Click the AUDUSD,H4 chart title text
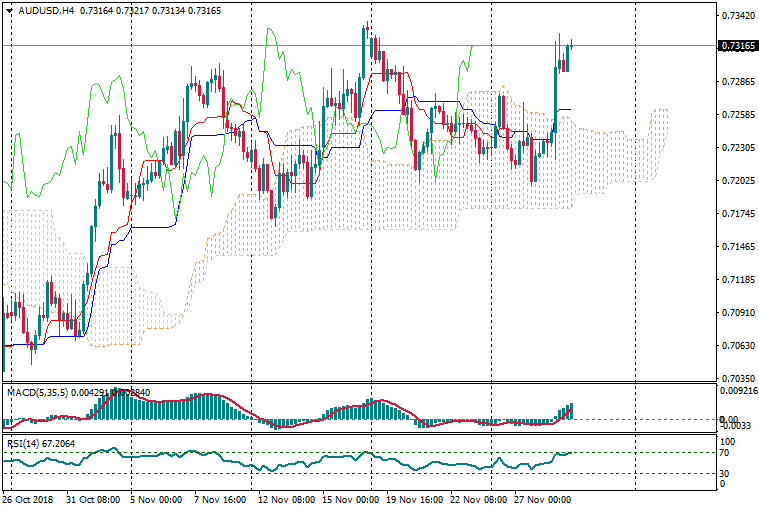 coord(46,11)
